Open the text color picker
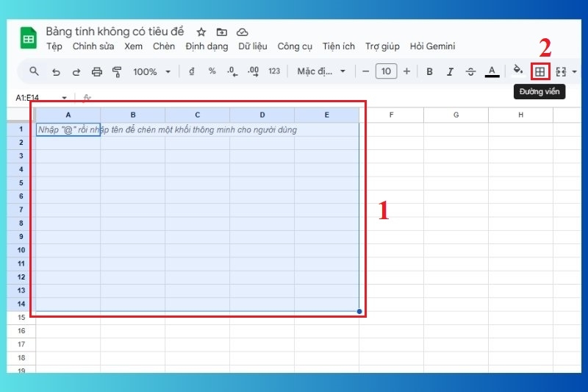This screenshot has width=588, height=392. pyautogui.click(x=492, y=71)
